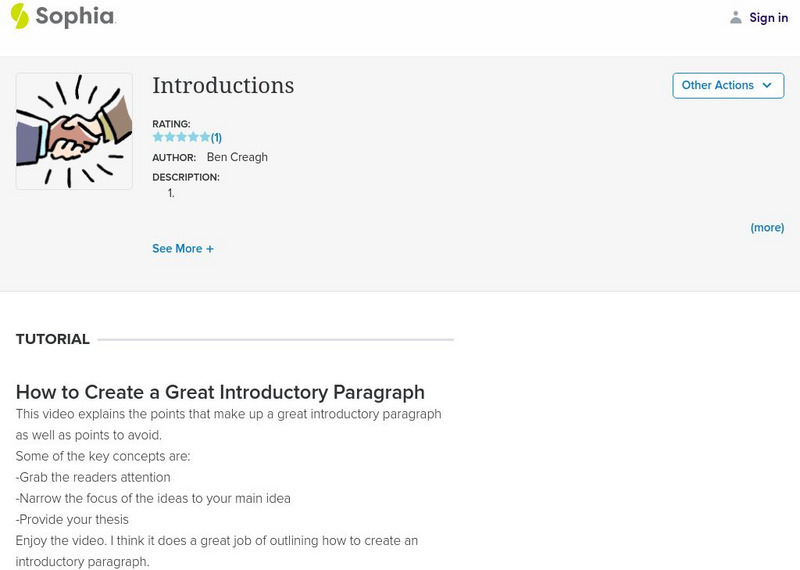Screen dimensions: 800x570
Task: Open the Other Actions dropdown
Action: 727,86
